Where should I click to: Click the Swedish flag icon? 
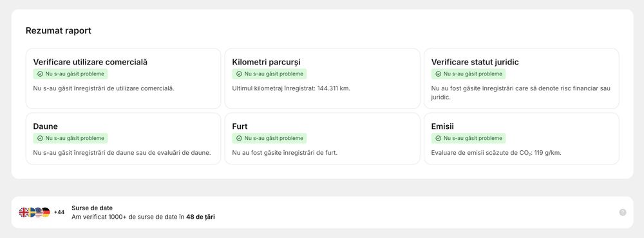point(31,212)
